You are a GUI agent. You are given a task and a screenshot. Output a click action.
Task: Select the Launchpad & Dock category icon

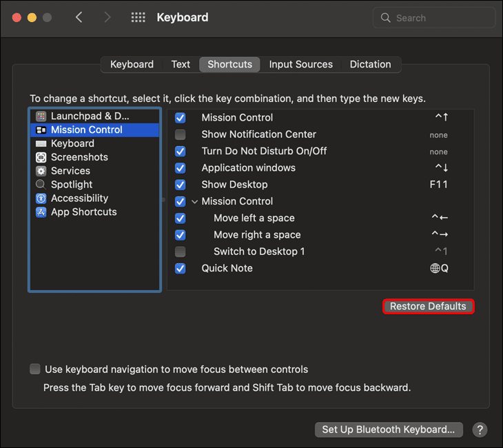(41, 116)
